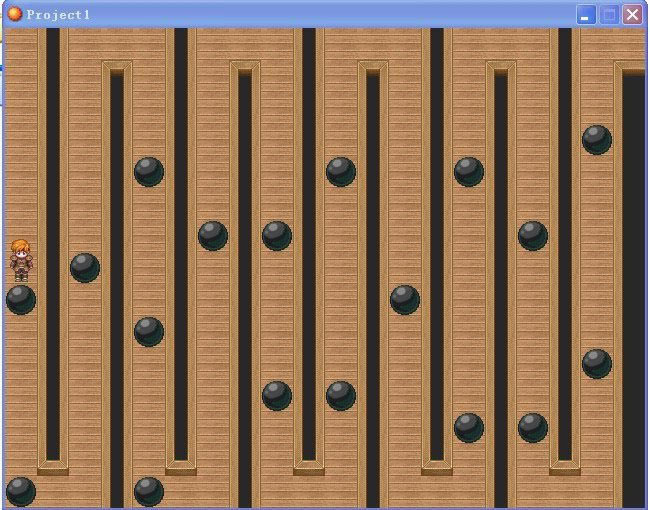Click the Project1 title bar text
The height and width of the screenshot is (510, 650).
(58, 15)
